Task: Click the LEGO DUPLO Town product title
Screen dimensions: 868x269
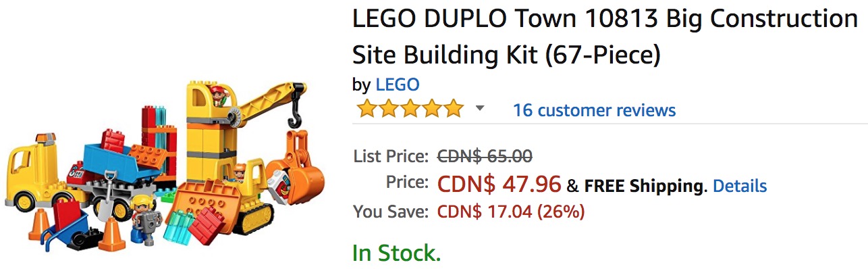Action: click(x=605, y=37)
